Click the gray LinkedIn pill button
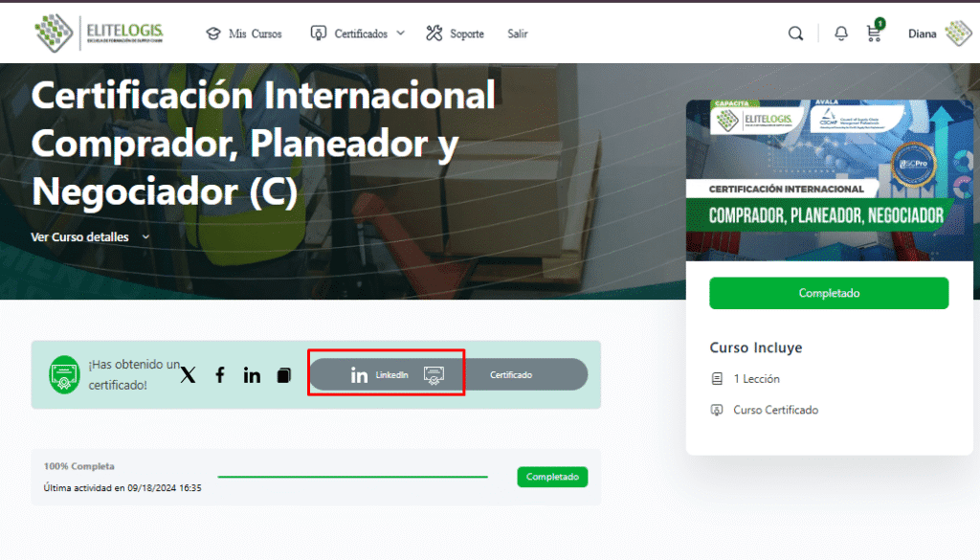 click(383, 375)
